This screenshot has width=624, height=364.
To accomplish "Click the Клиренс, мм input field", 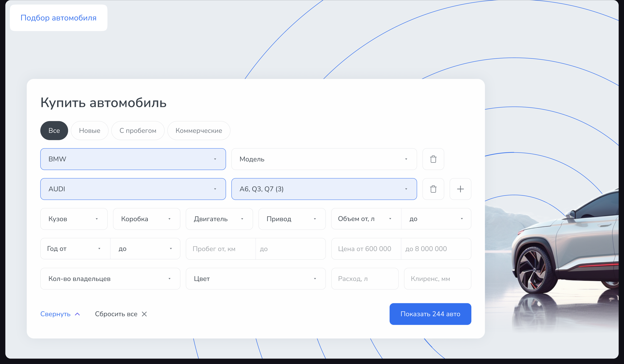I will [437, 279].
